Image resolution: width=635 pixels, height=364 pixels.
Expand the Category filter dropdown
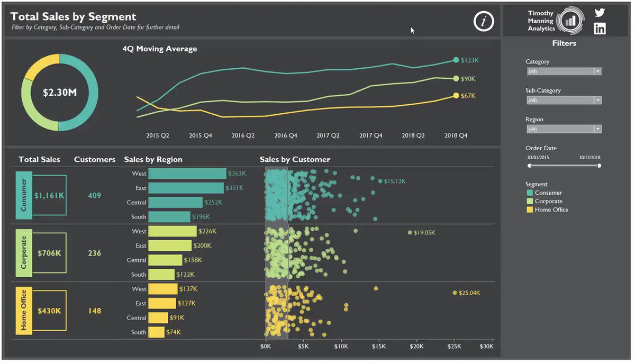[x=598, y=71]
